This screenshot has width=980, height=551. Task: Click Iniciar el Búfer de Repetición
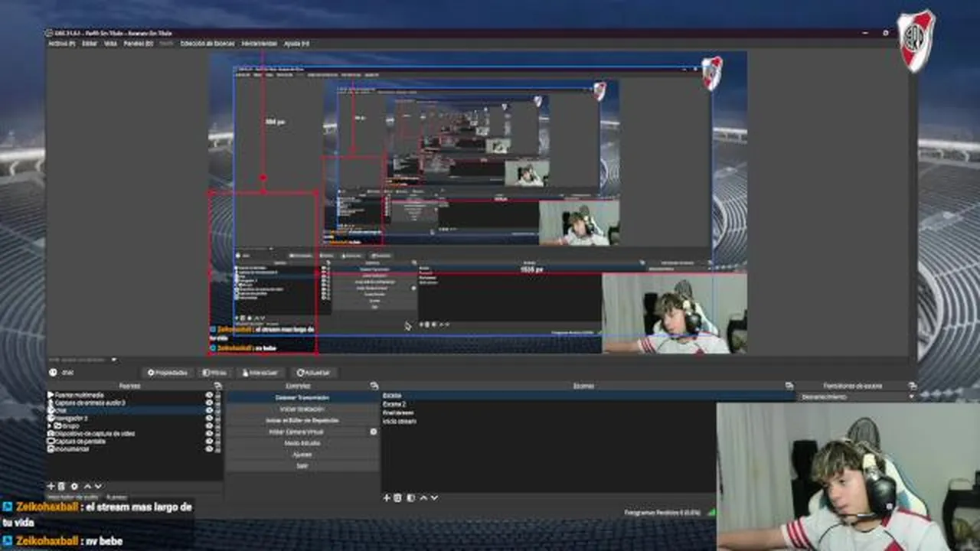(302, 421)
